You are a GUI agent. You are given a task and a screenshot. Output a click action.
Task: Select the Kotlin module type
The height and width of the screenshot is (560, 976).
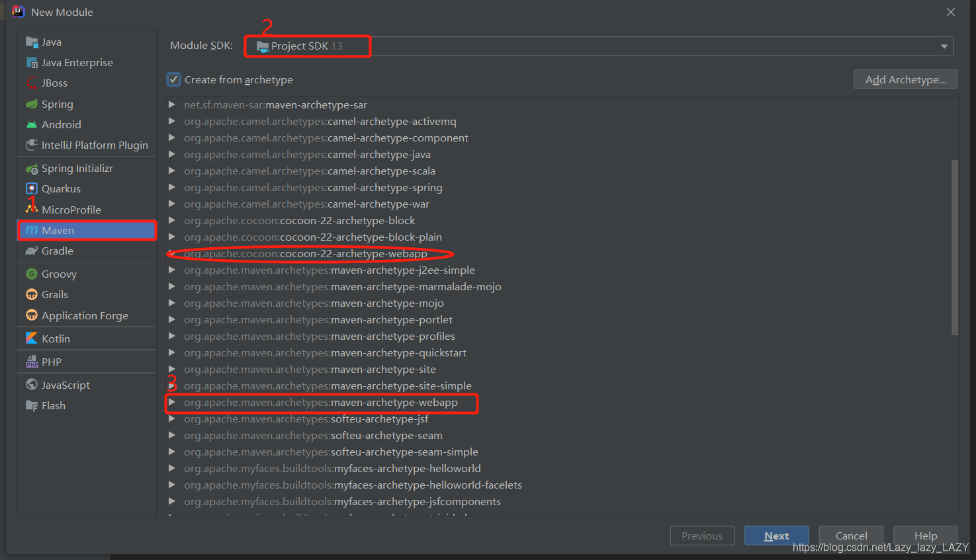coord(87,339)
